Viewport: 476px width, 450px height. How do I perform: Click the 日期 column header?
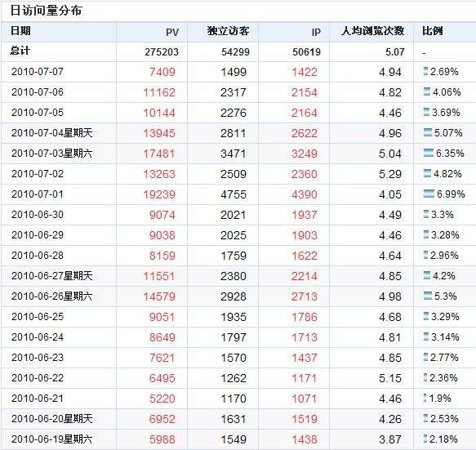tap(20, 31)
